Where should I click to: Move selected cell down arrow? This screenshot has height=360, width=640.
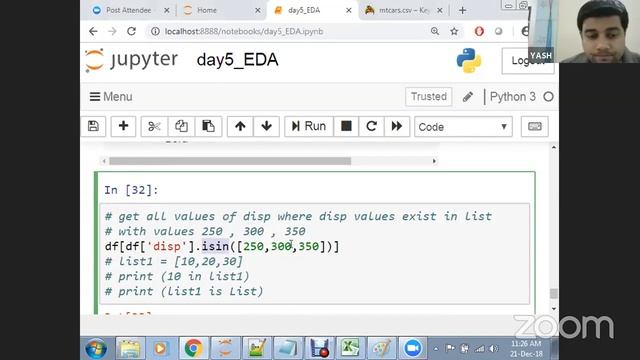point(267,126)
